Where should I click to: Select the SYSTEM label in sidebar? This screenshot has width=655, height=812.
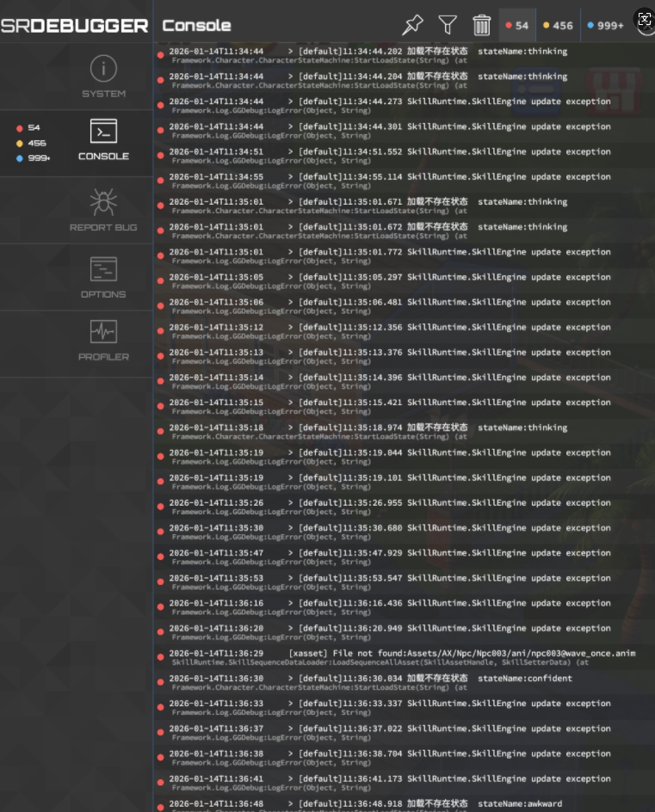pos(103,94)
